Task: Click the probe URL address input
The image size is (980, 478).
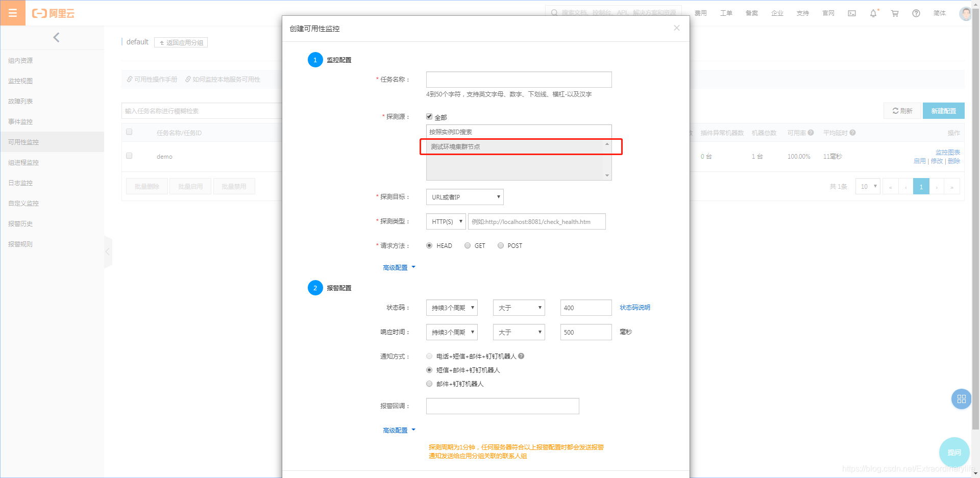Action: [x=537, y=221]
